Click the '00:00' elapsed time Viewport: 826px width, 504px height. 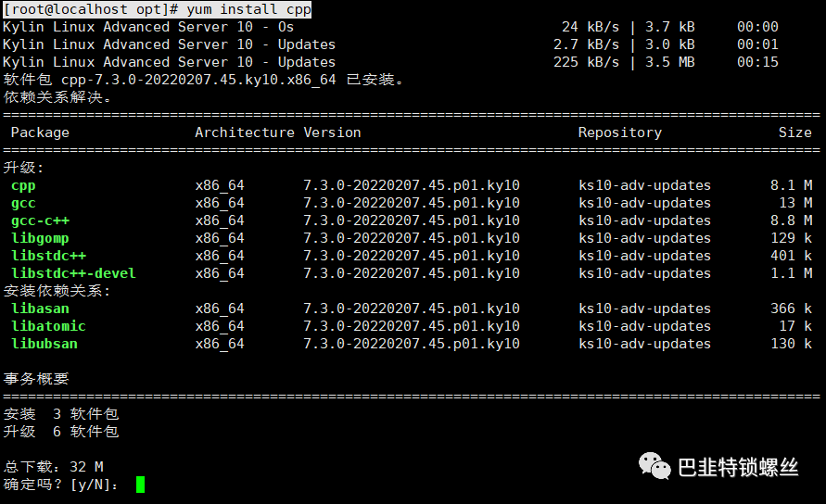(757, 27)
